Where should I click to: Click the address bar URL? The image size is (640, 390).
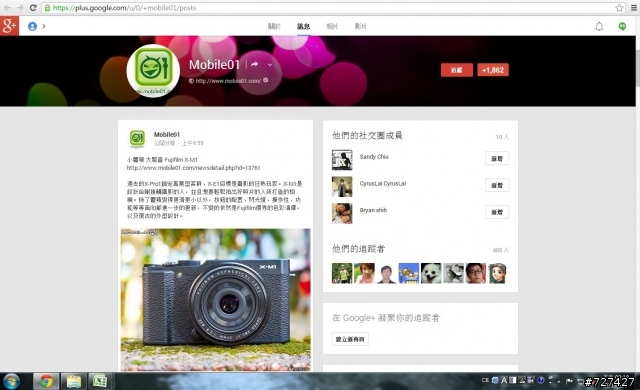124,8
